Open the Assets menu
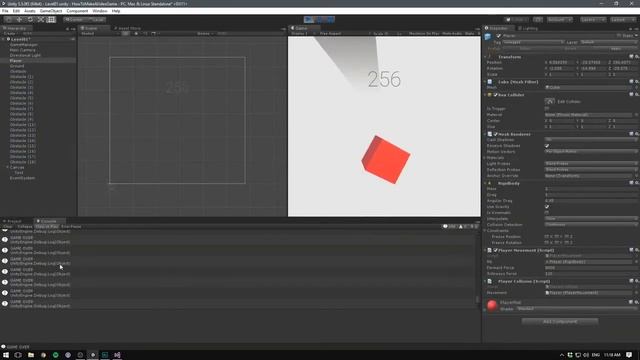This screenshot has width=640, height=360. pos(29,11)
